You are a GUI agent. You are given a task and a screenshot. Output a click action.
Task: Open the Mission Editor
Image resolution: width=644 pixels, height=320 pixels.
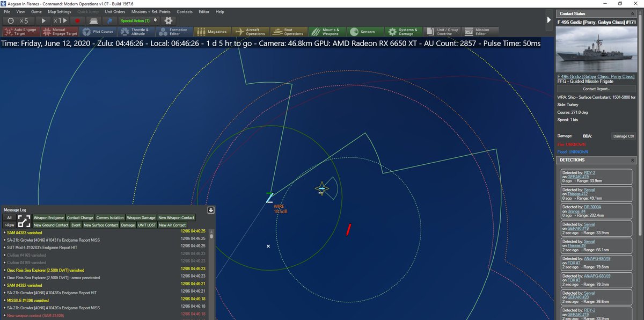(479, 32)
